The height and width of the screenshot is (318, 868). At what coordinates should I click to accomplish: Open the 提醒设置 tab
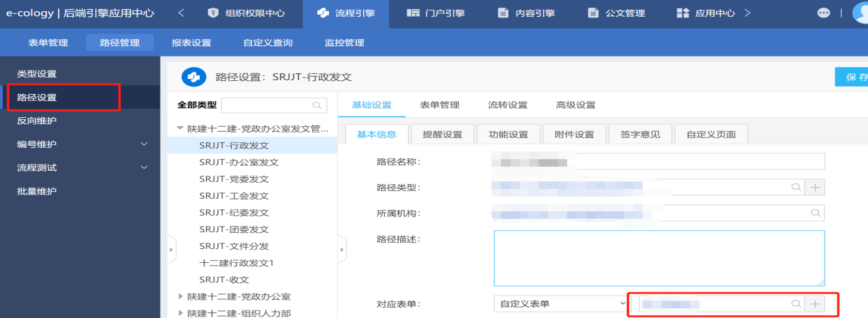[x=442, y=135]
